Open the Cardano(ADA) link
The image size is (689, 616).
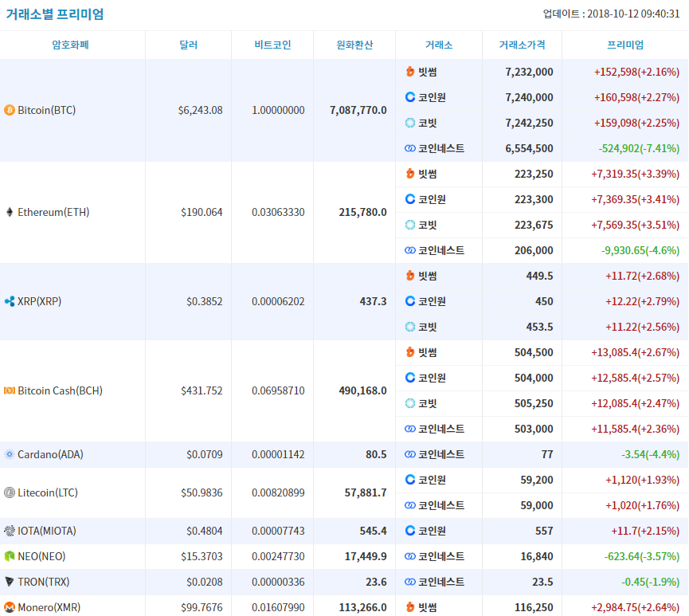tap(50, 454)
